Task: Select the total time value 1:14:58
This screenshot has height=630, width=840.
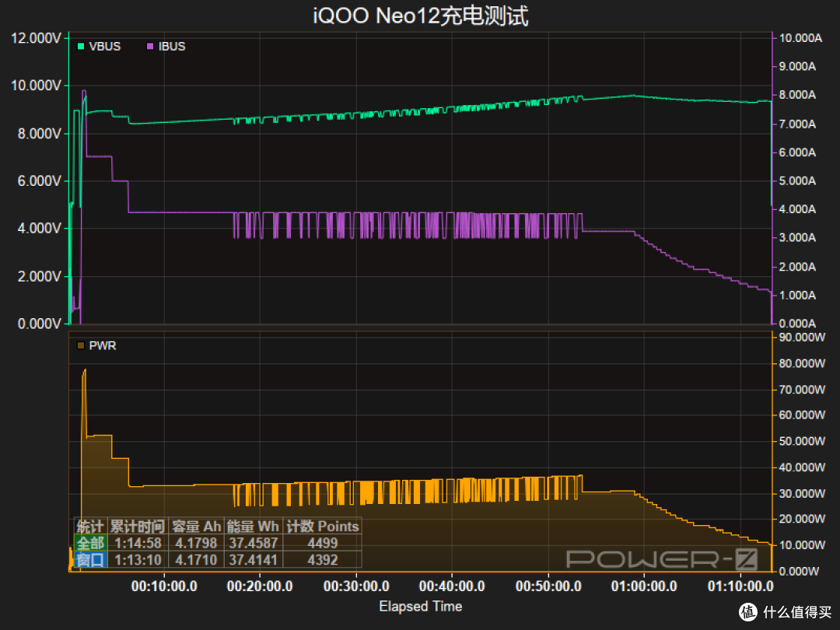Action: (138, 543)
